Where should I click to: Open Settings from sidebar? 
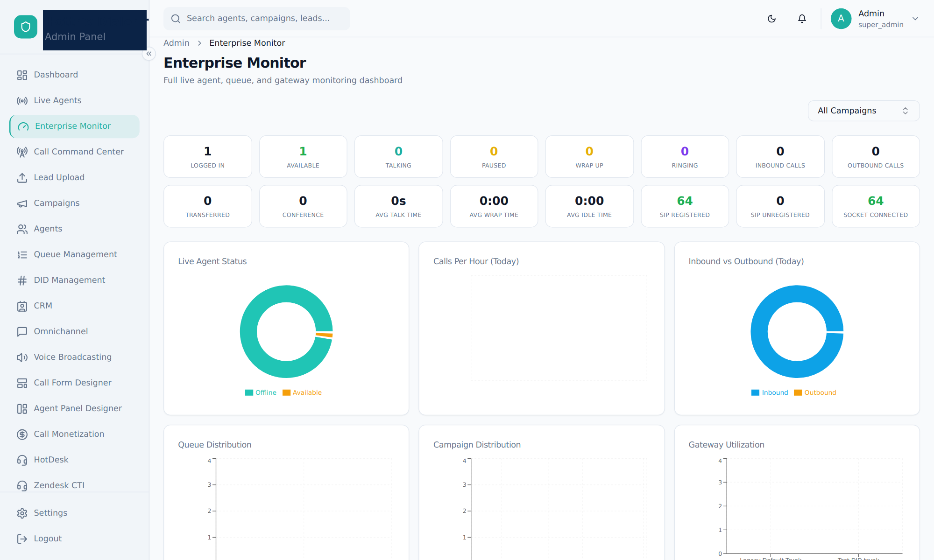[74, 513]
